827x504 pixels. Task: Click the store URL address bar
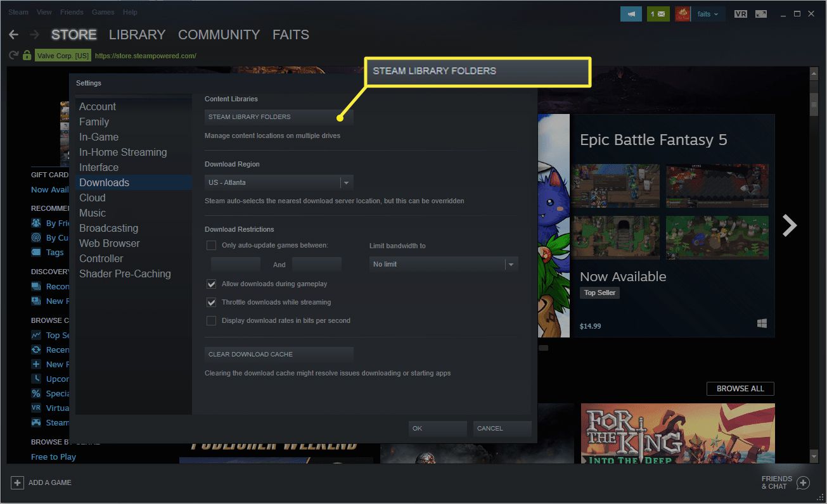pyautogui.click(x=146, y=56)
